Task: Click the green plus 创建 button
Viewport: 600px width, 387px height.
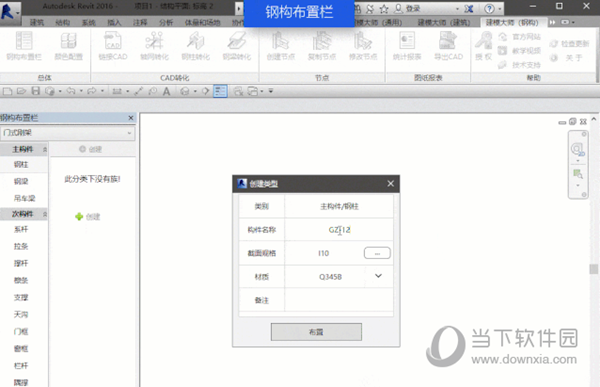Action: point(88,217)
